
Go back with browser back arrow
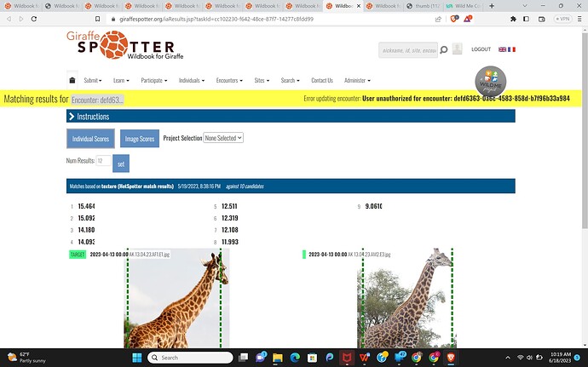pyautogui.click(x=9, y=19)
